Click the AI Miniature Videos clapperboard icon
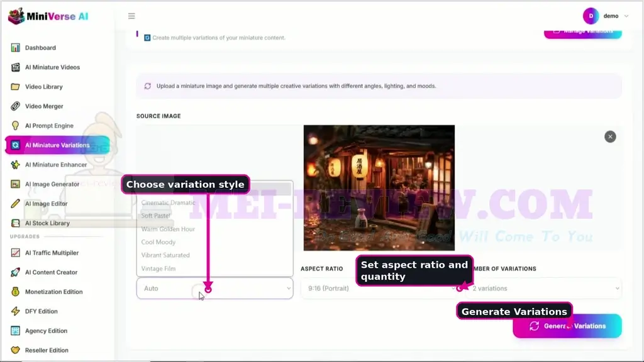Viewport: 644px width, 362px height. point(15,67)
